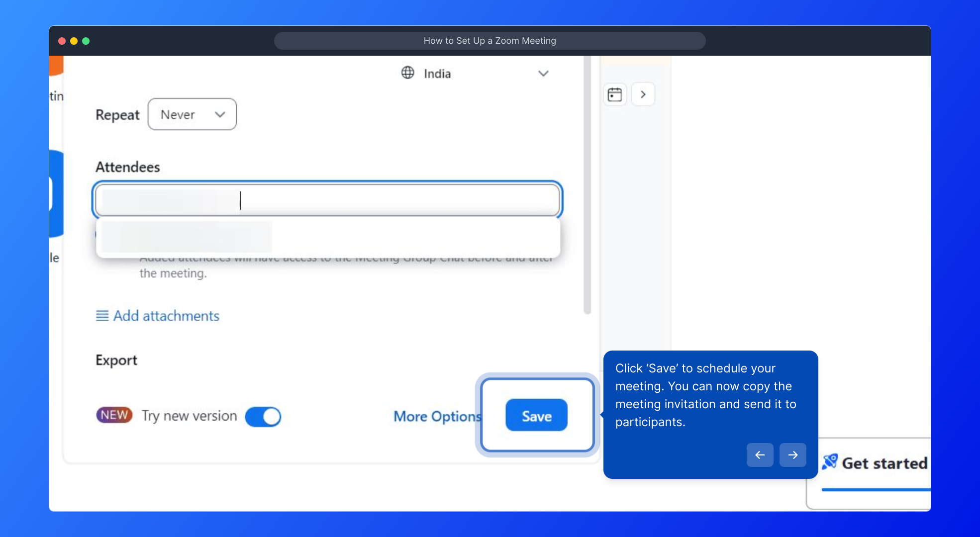
Task: Open the Get started tab
Action: [x=884, y=463]
